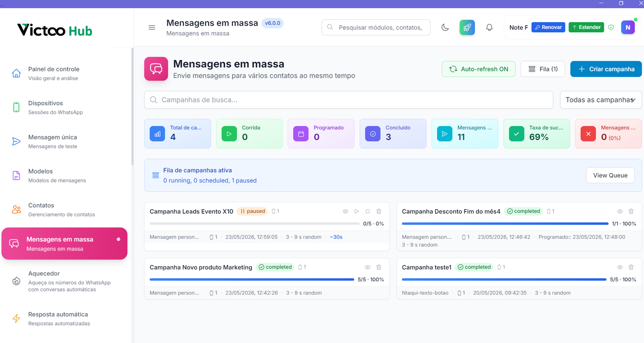Click Campanha teste1 title
The height and width of the screenshot is (343, 644).
426,267
